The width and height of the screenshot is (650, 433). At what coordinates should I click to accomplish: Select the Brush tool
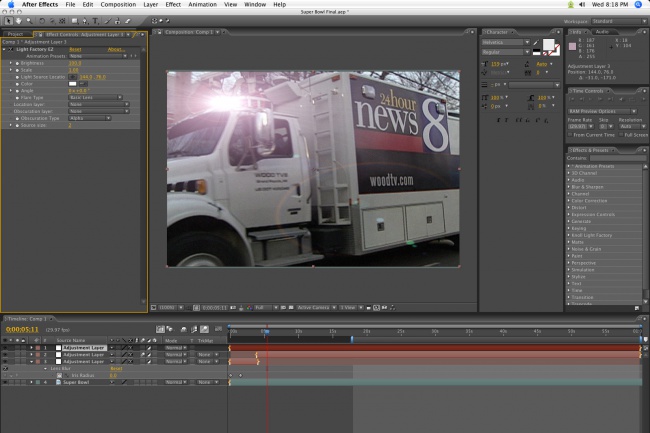click(108, 21)
